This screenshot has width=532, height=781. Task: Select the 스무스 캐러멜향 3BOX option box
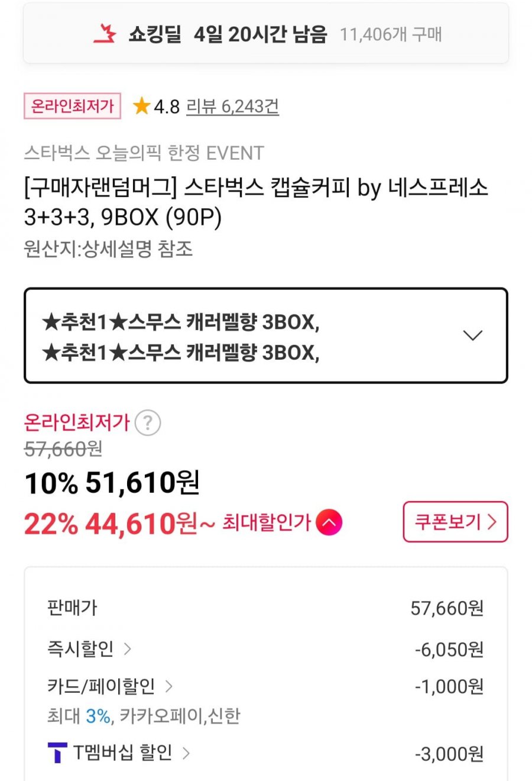(248, 336)
